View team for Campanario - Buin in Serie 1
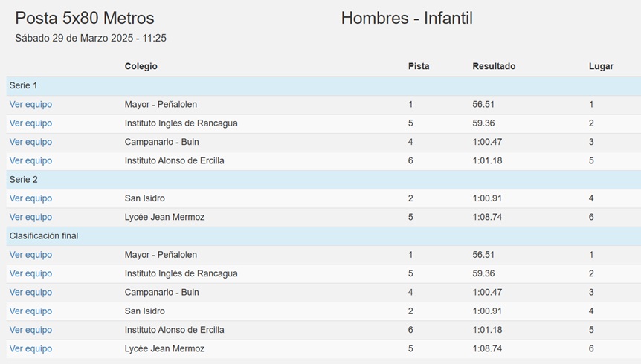This screenshot has width=641, height=364. click(30, 142)
